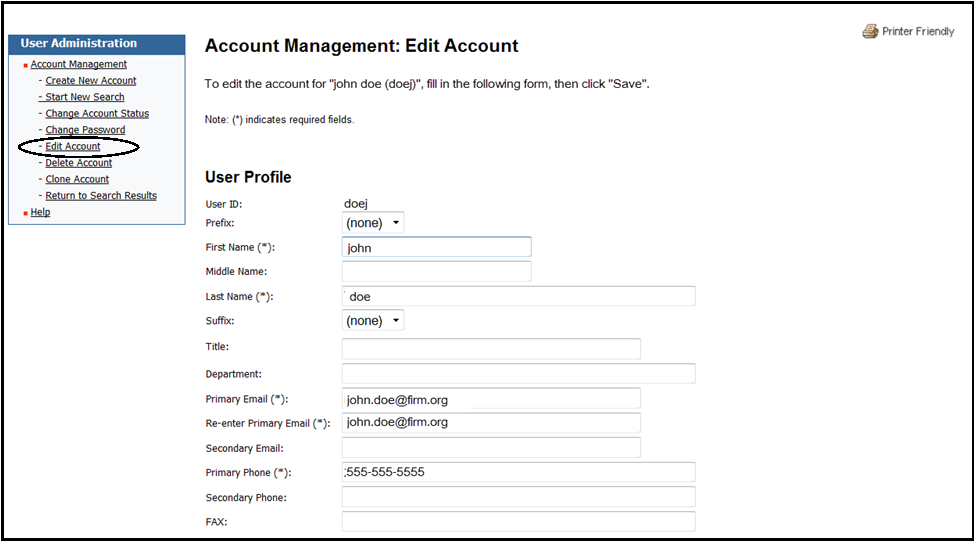Select the Primary Email input field

pos(491,399)
